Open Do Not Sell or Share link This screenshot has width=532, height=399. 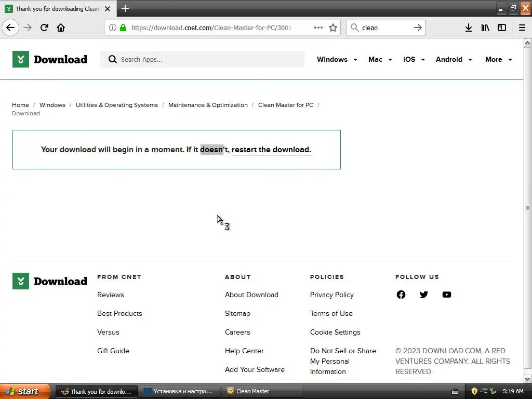pos(343,361)
